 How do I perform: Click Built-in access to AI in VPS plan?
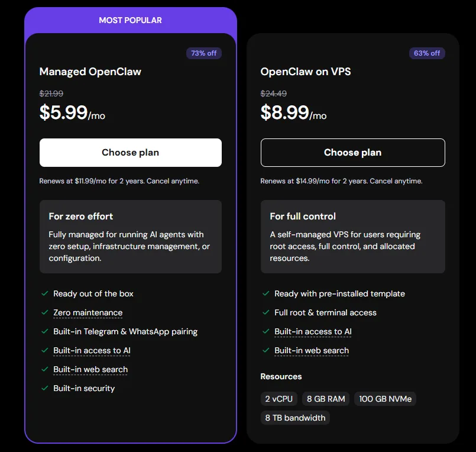coord(313,331)
